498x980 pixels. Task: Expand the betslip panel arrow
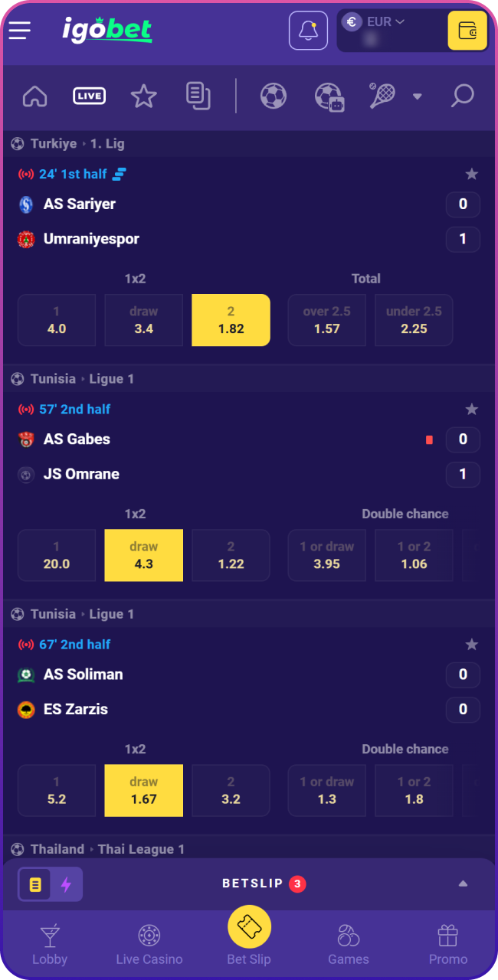tap(463, 884)
